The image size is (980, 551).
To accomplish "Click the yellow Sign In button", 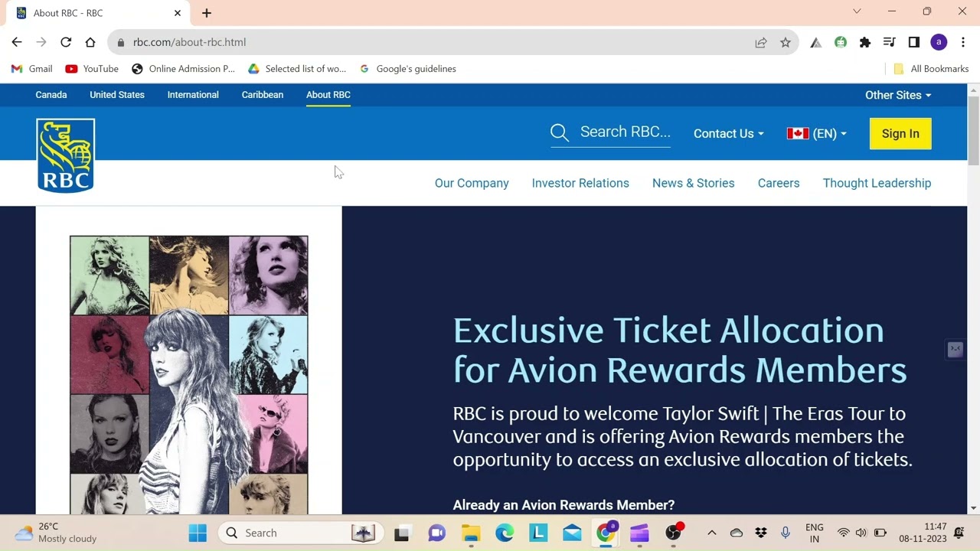I will 900,134.
